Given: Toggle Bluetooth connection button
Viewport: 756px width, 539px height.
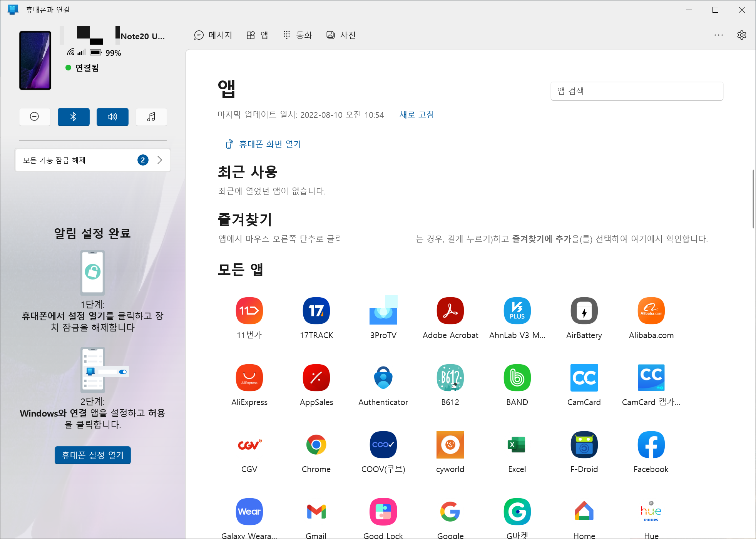Looking at the screenshot, I should 74,117.
